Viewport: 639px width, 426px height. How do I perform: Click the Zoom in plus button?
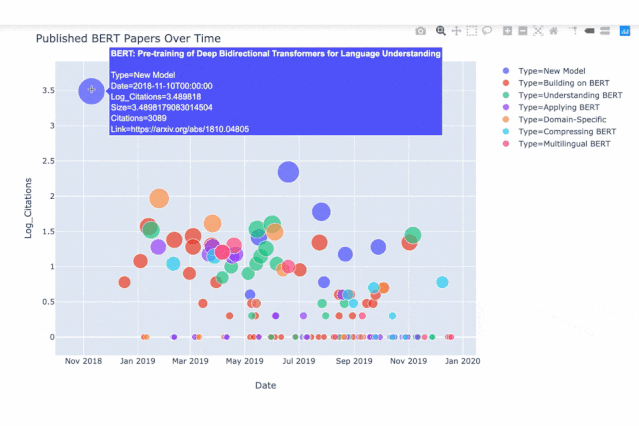[x=507, y=31]
